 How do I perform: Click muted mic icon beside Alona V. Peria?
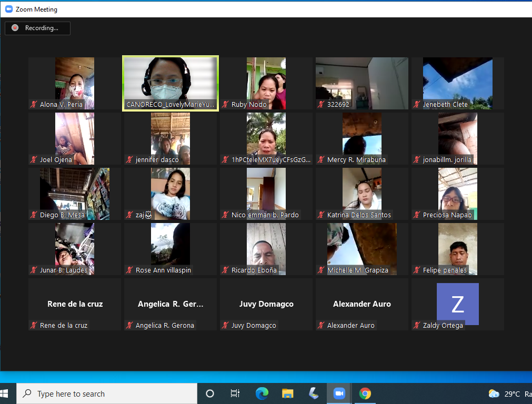34,105
